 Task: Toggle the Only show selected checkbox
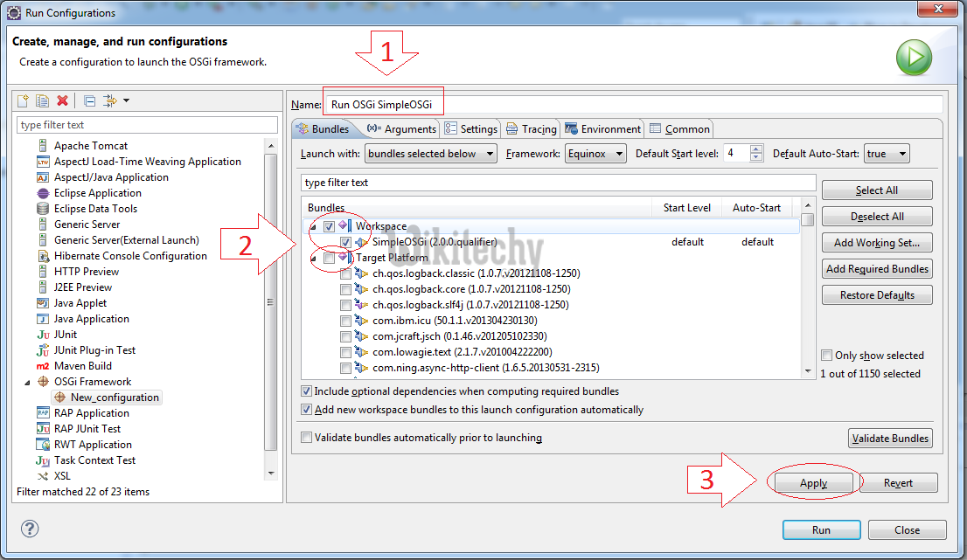(827, 356)
